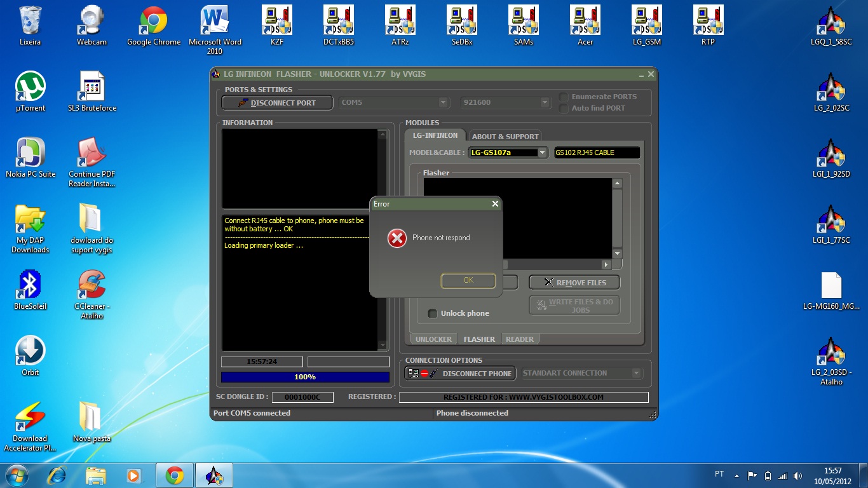Open the LG_GSM desktop shortcut
This screenshot has width=868, height=488.
click(647, 25)
